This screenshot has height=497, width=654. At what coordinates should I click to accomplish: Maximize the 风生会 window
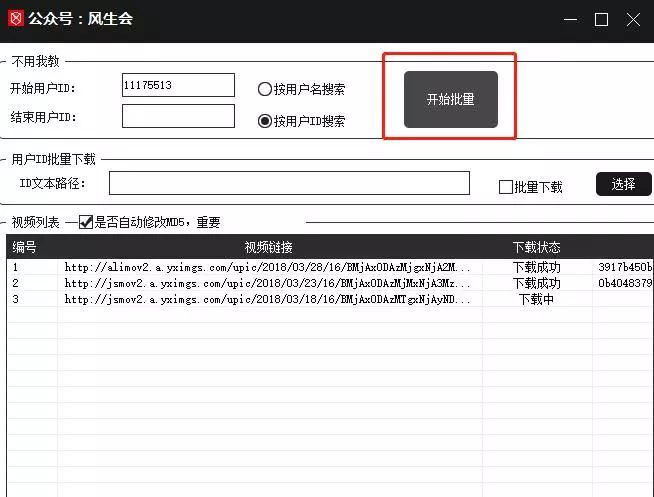point(601,19)
